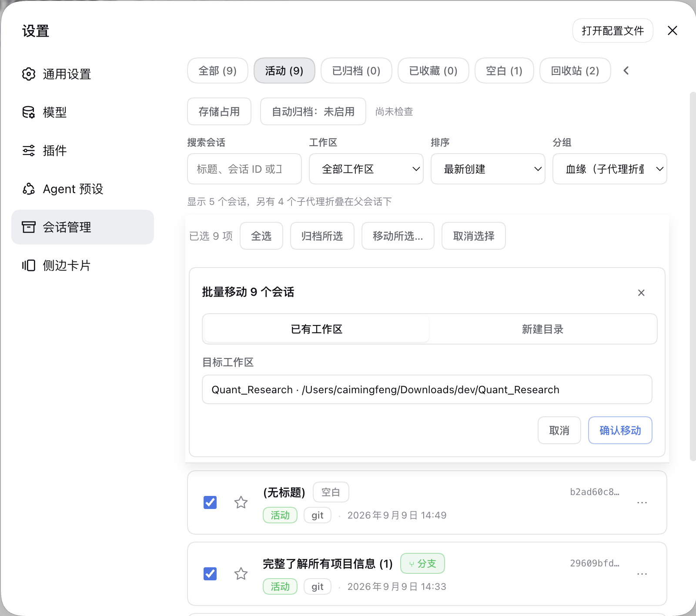Screen dimensions: 696x616
Task: Click the 活动 tag on session 29609bfd
Action: click(x=280, y=586)
